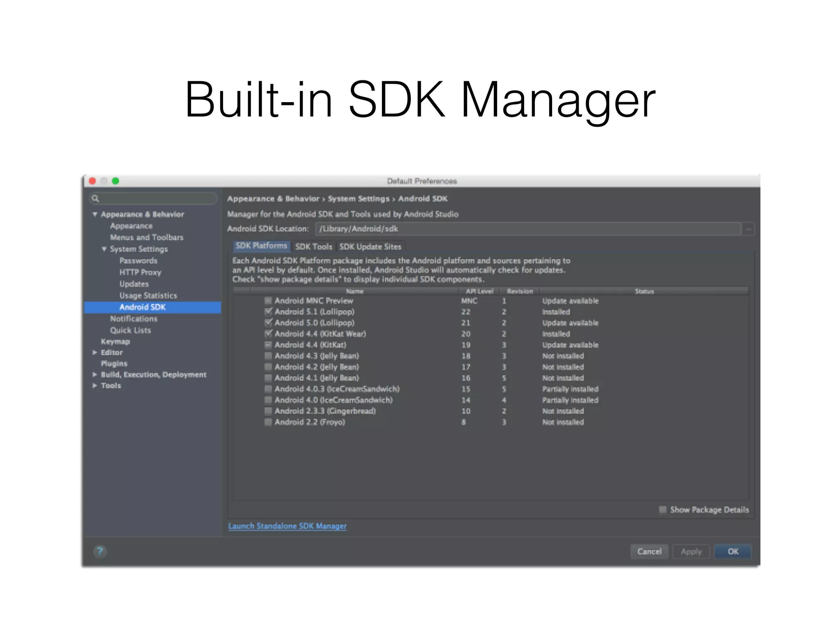Screen dimensions: 840x630
Task: Click the search magnifier icon in preferences
Action: [x=95, y=199]
